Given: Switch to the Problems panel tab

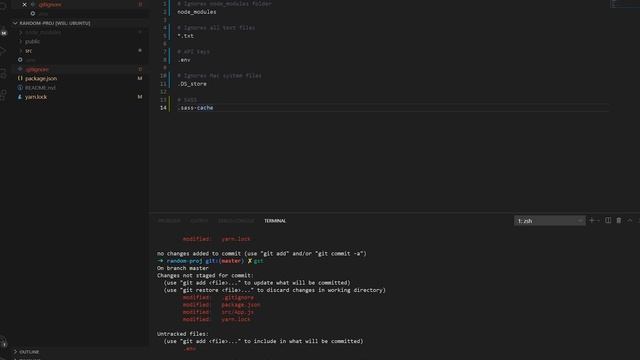Looking at the screenshot, I should coord(169,221).
